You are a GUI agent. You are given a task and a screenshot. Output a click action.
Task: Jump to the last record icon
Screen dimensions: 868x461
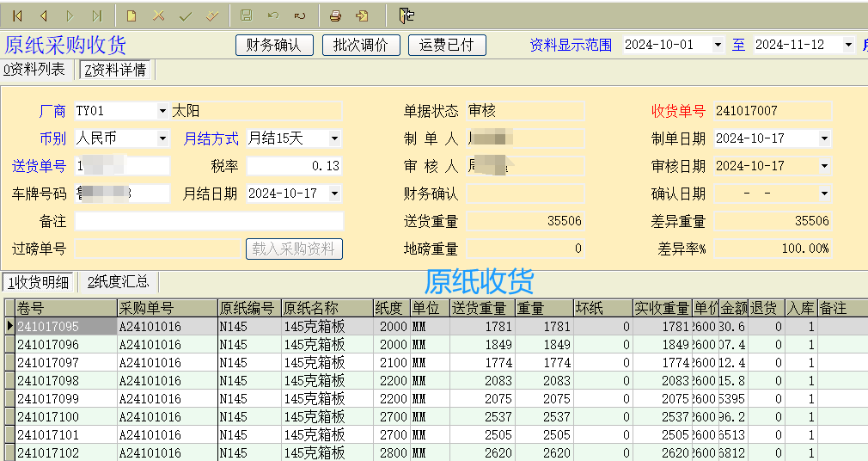tap(96, 15)
